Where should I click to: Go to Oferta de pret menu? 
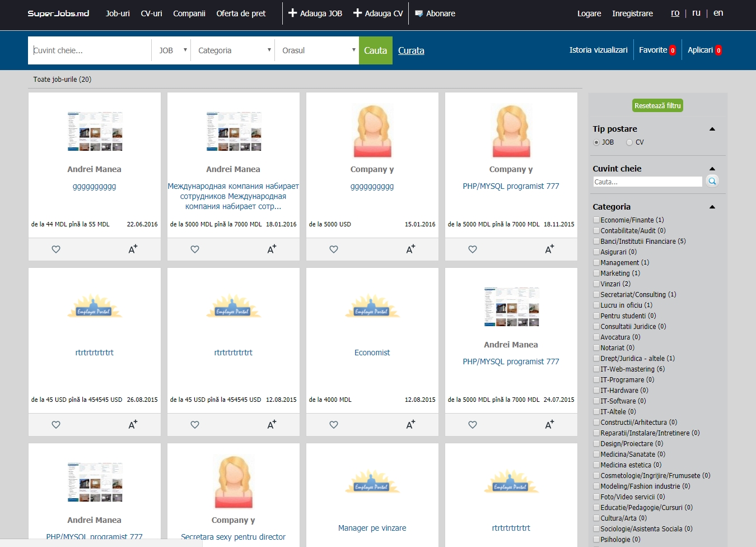pyautogui.click(x=241, y=13)
